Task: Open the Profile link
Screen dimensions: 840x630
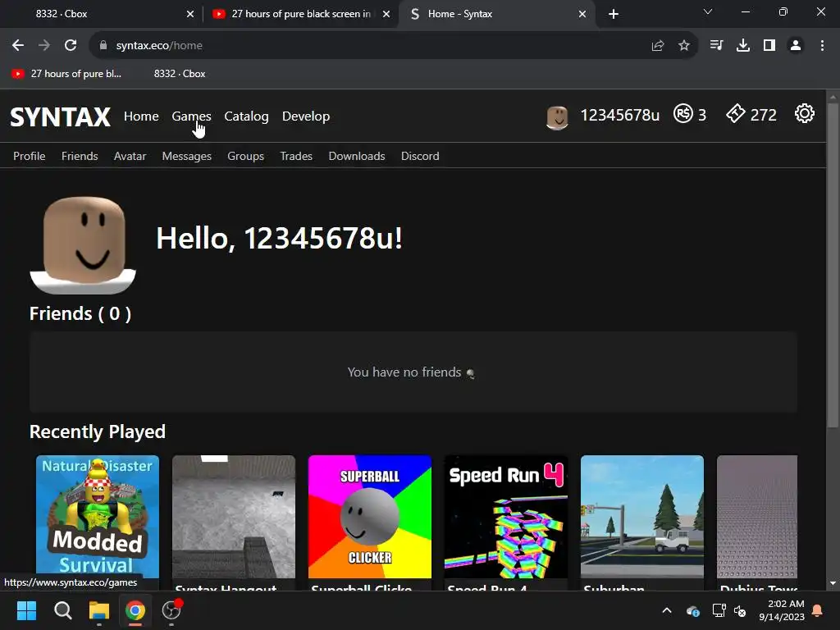Action: pos(30,156)
